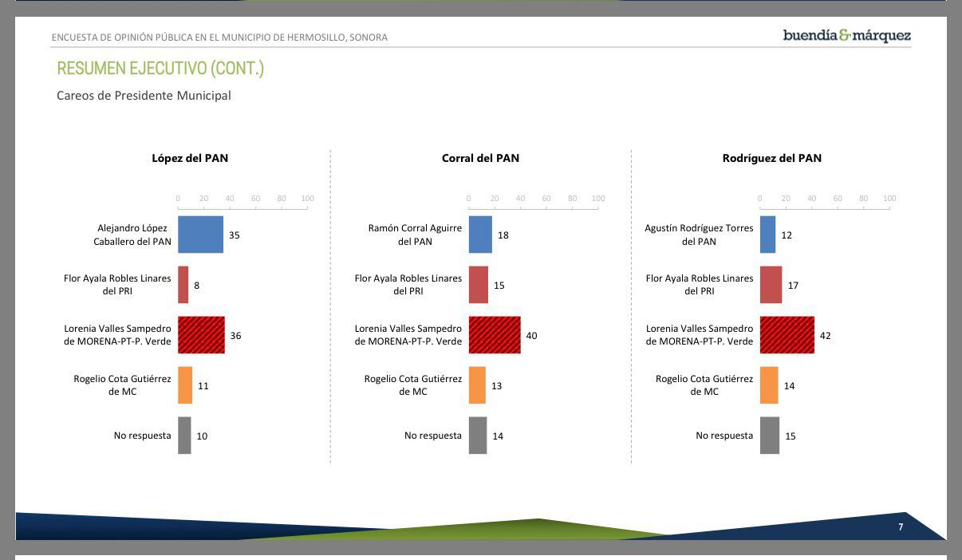Click the Careos de Presidente Municipal subtitle

(x=144, y=96)
